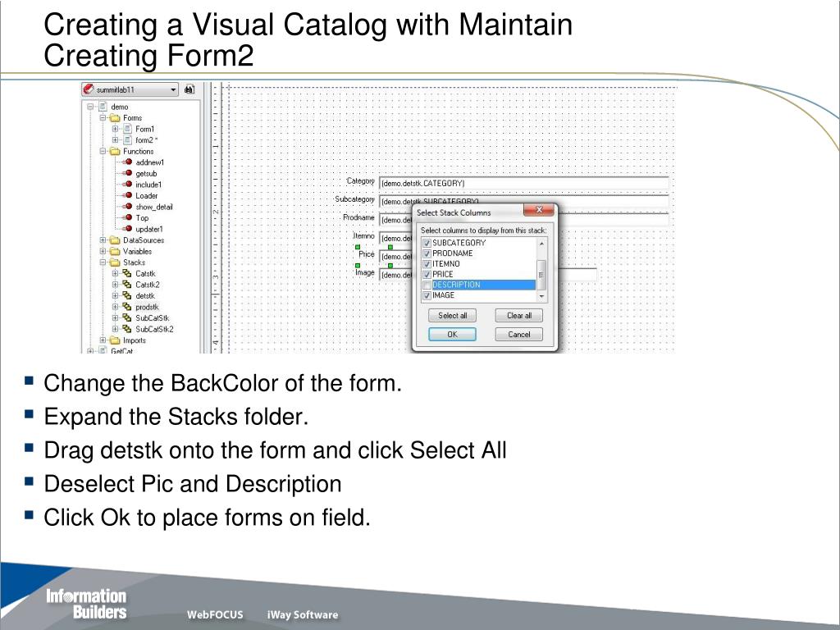
Task: Expand the form2 node
Action: click(115, 139)
